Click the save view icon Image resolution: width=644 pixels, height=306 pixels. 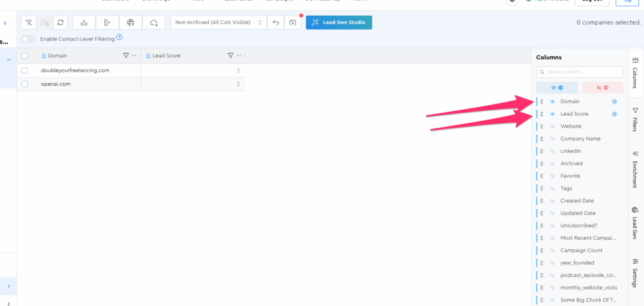coord(292,23)
